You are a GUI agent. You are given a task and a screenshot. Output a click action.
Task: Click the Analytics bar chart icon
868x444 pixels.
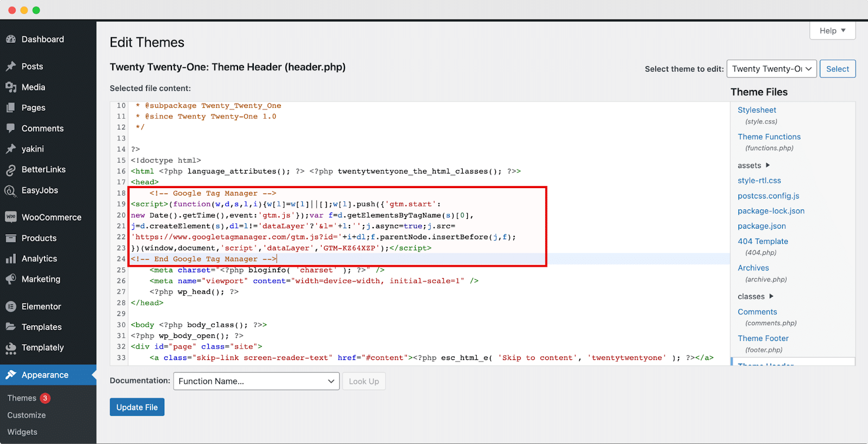click(11, 259)
